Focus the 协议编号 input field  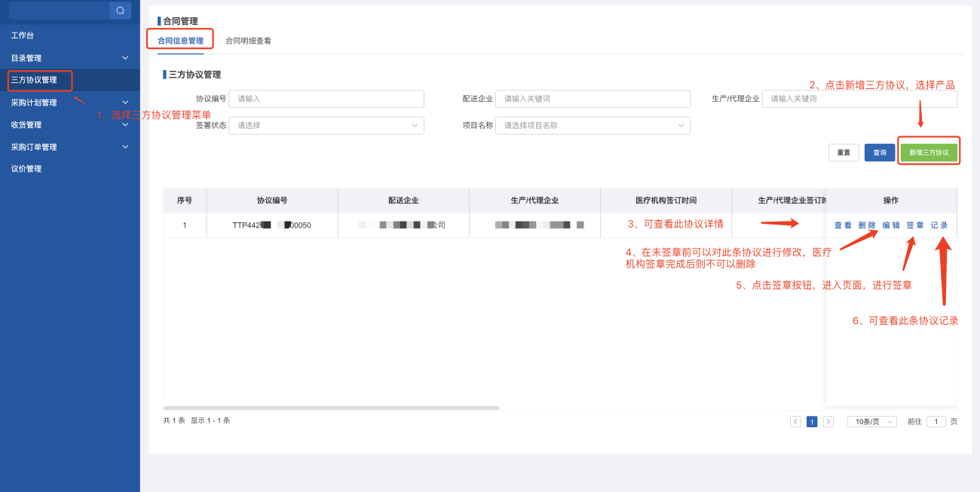point(326,99)
